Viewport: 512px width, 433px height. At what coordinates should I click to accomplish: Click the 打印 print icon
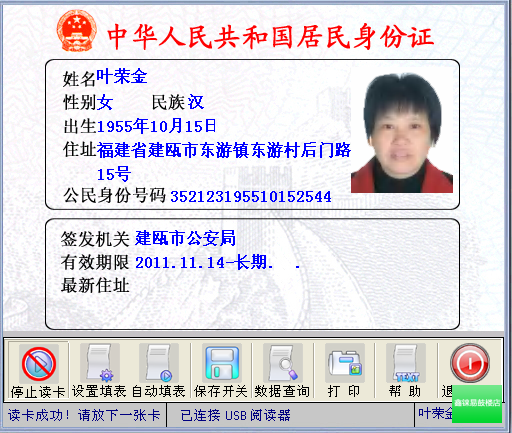(345, 364)
